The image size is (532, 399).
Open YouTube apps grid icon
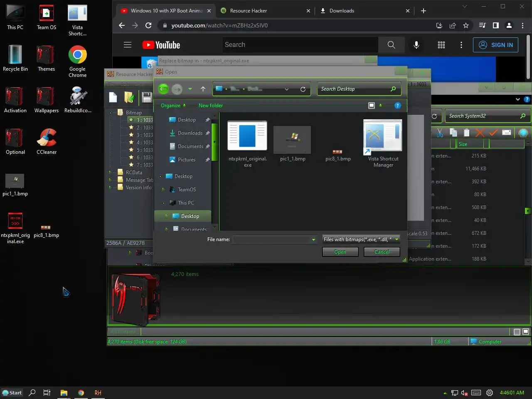[441, 45]
